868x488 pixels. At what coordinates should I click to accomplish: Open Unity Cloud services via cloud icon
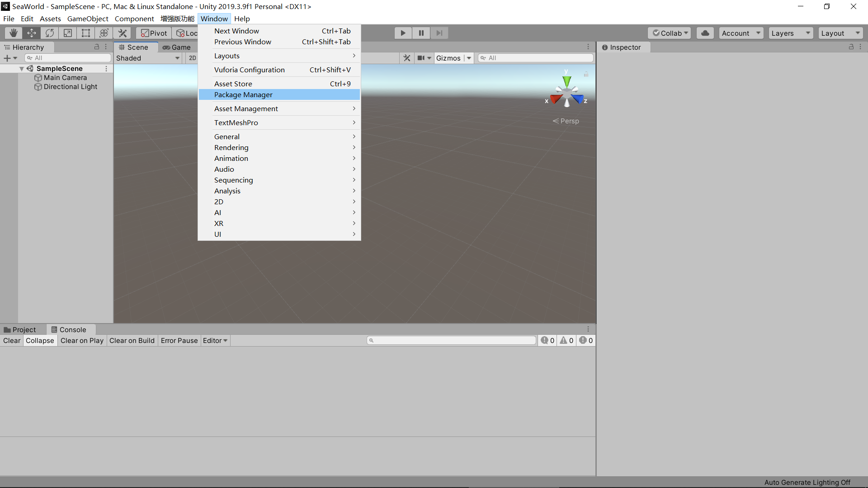705,33
